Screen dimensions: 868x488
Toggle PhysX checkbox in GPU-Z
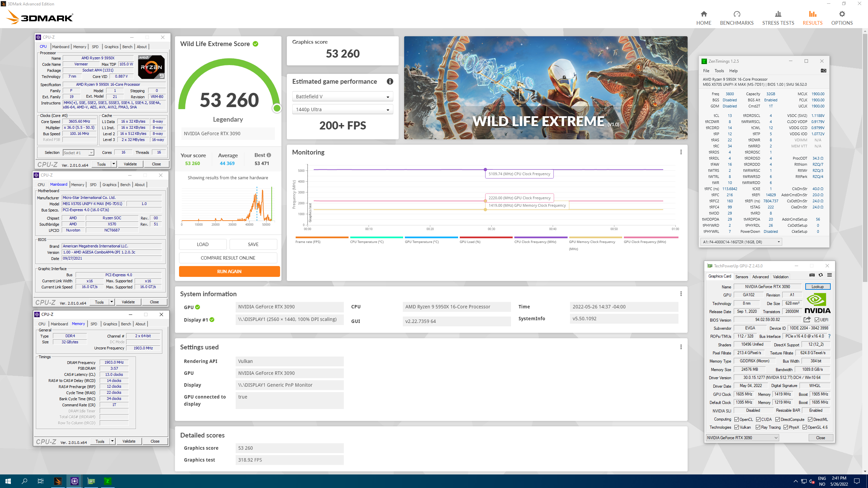786,427
